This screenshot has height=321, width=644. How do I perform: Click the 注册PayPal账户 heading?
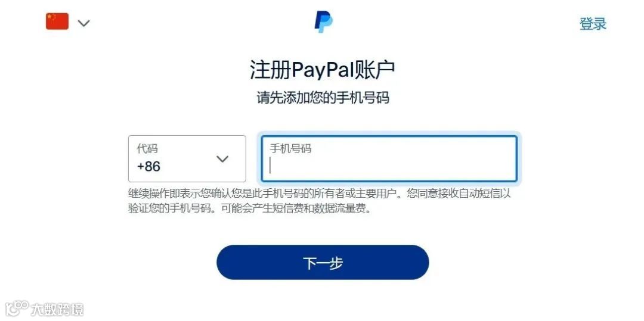(323, 70)
